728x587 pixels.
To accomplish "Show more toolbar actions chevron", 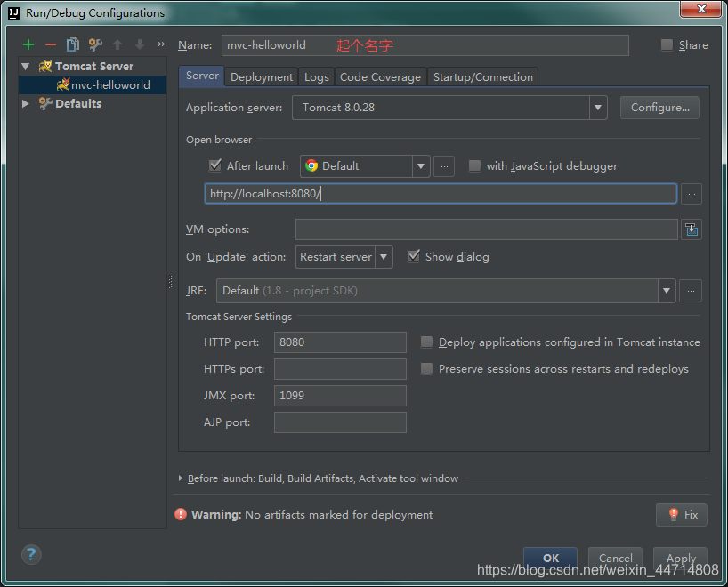I will pos(161,44).
